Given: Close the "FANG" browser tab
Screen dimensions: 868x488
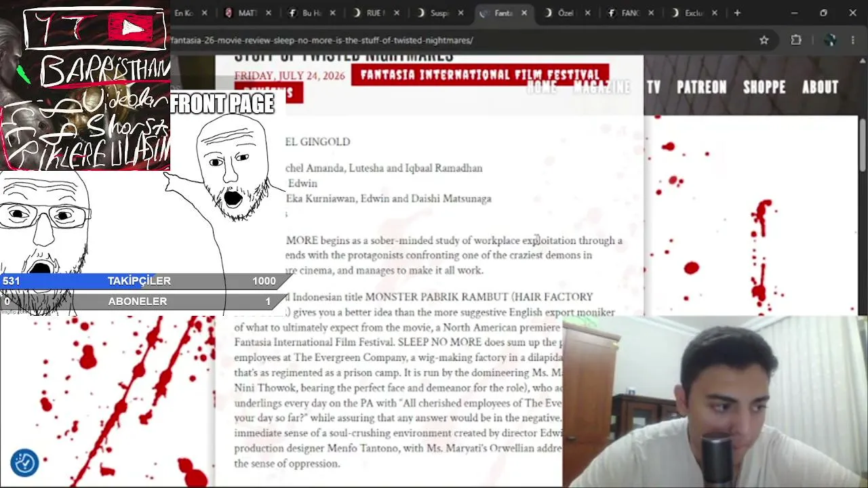Looking at the screenshot, I should tap(651, 13).
